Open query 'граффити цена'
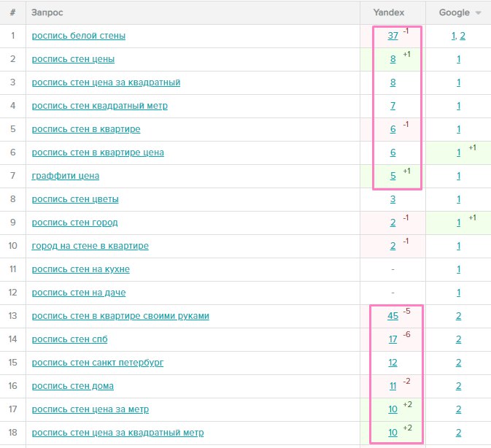The width and height of the screenshot is (491, 448). [66, 176]
